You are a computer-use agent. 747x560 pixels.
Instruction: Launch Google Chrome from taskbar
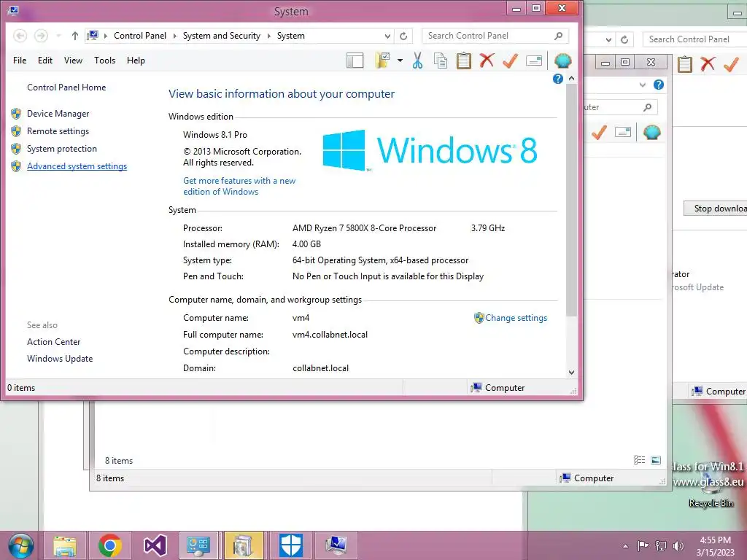point(109,545)
